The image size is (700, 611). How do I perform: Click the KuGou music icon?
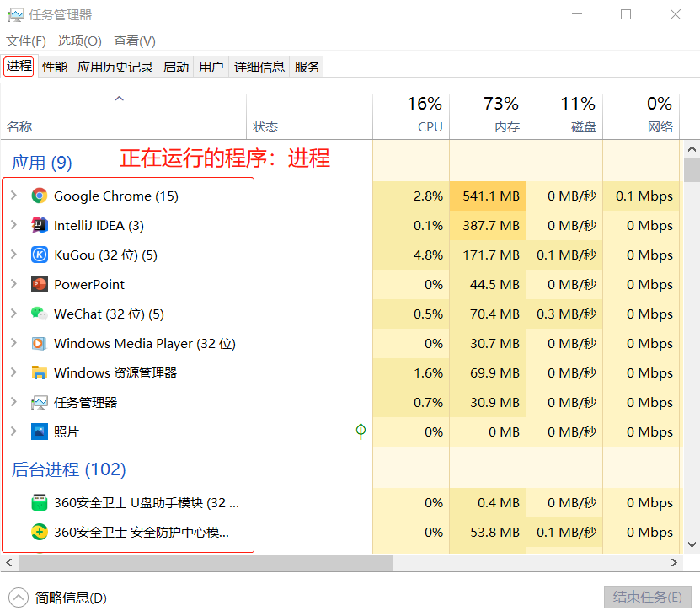[x=40, y=255]
